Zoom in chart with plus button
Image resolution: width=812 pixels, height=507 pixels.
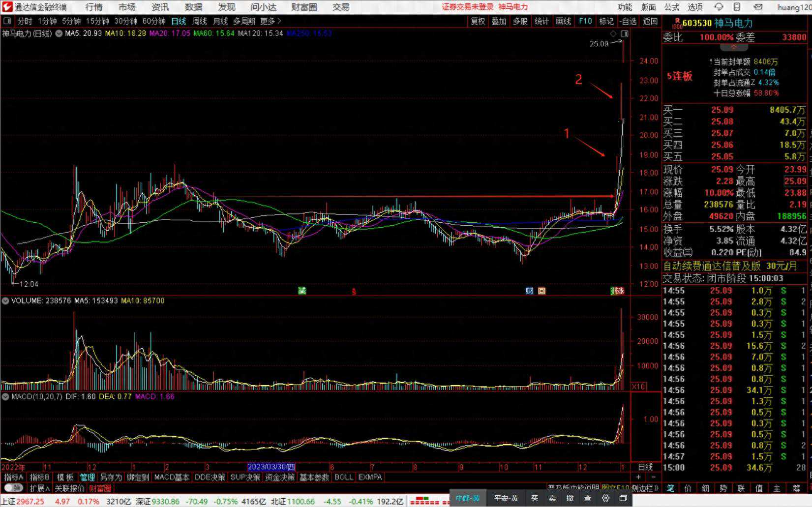pos(638,477)
